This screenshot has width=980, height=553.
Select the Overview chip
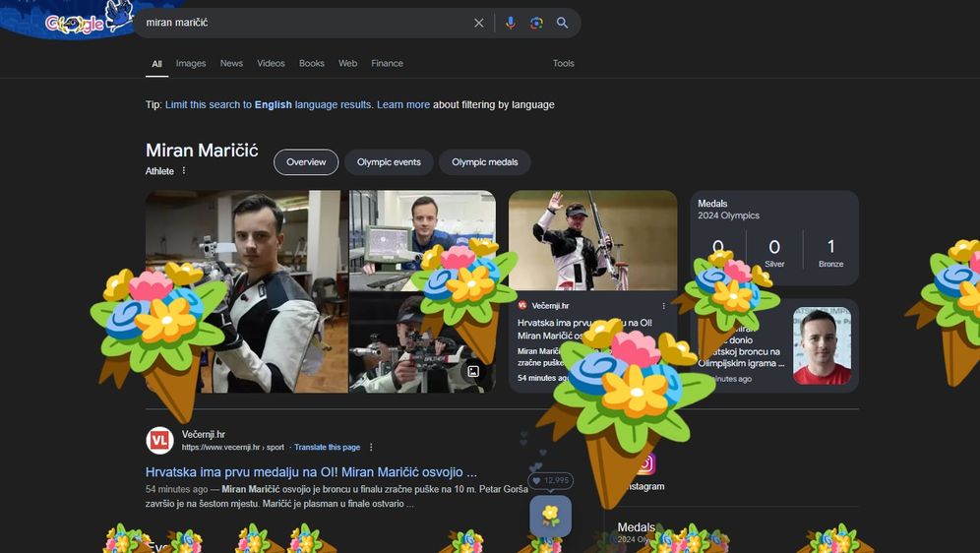click(x=306, y=161)
